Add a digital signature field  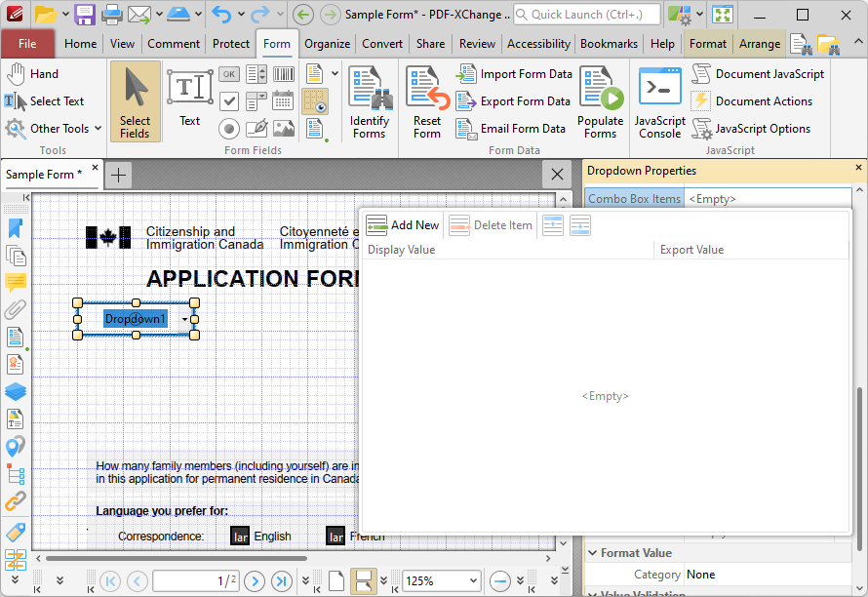point(256,129)
